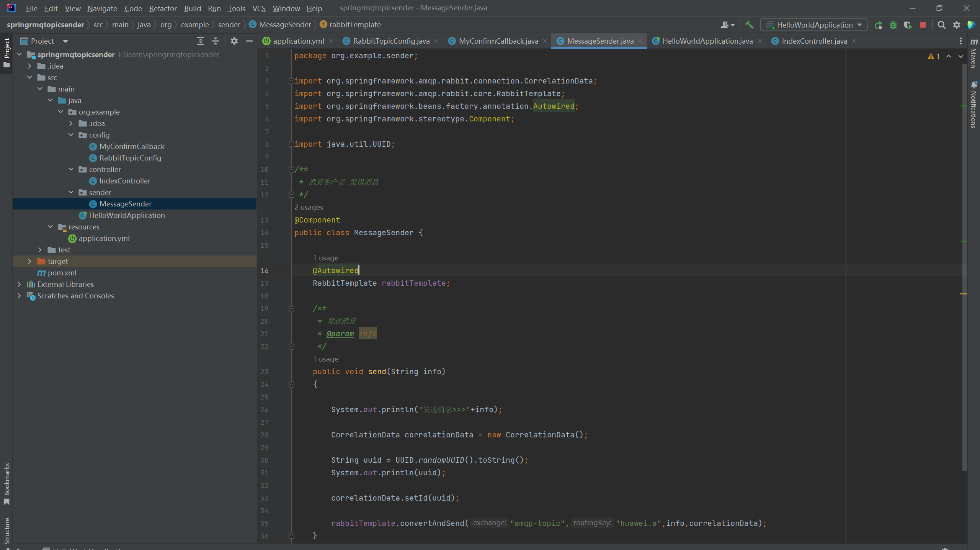Toggle the Bookmarks side panel
The height and width of the screenshot is (550, 980).
[x=7, y=483]
